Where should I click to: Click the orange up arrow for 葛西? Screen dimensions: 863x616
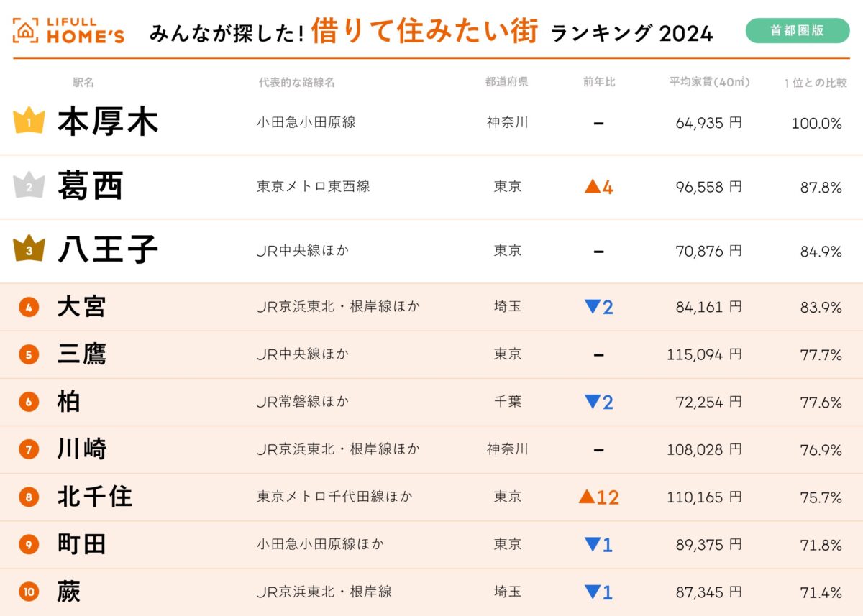pyautogui.click(x=593, y=187)
